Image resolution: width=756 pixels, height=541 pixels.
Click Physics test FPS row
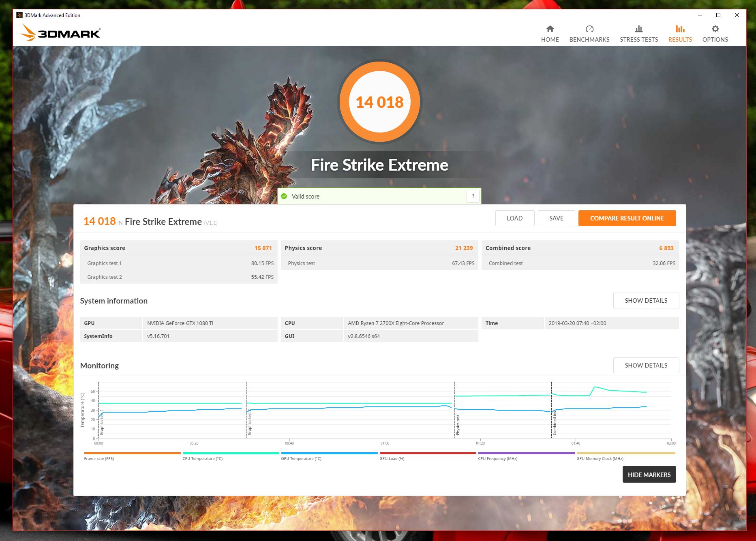[x=379, y=263]
